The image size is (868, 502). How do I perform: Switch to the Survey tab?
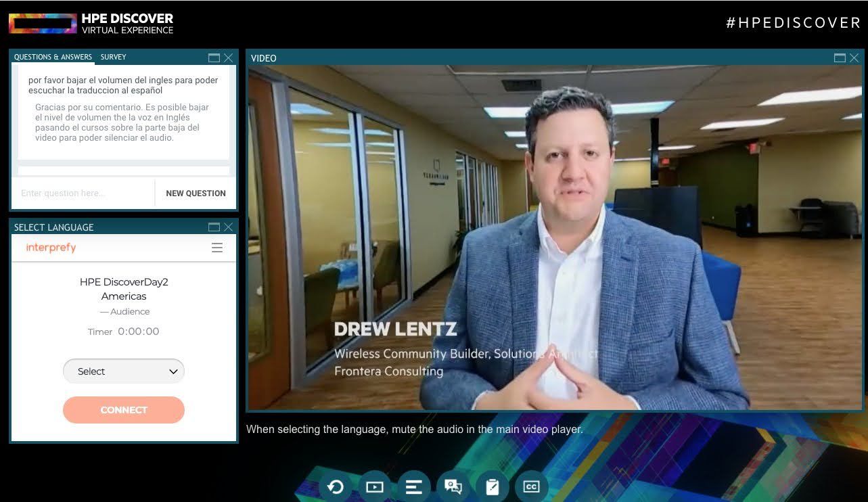pos(114,58)
